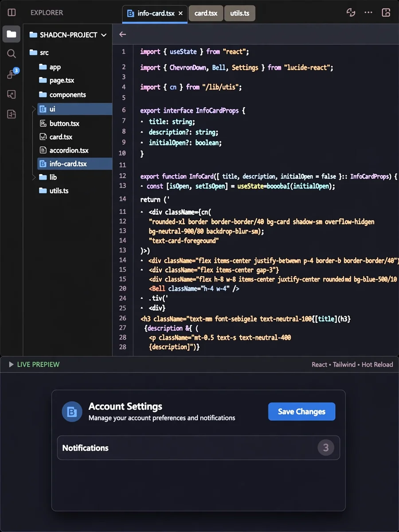
Task: Close the info-card.tsx tab
Action: click(180, 13)
